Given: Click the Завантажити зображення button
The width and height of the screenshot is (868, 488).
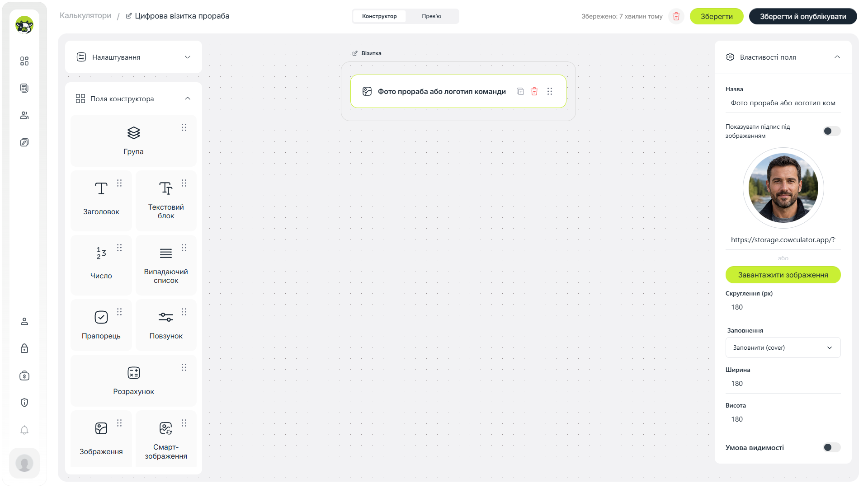Looking at the screenshot, I should (x=783, y=275).
